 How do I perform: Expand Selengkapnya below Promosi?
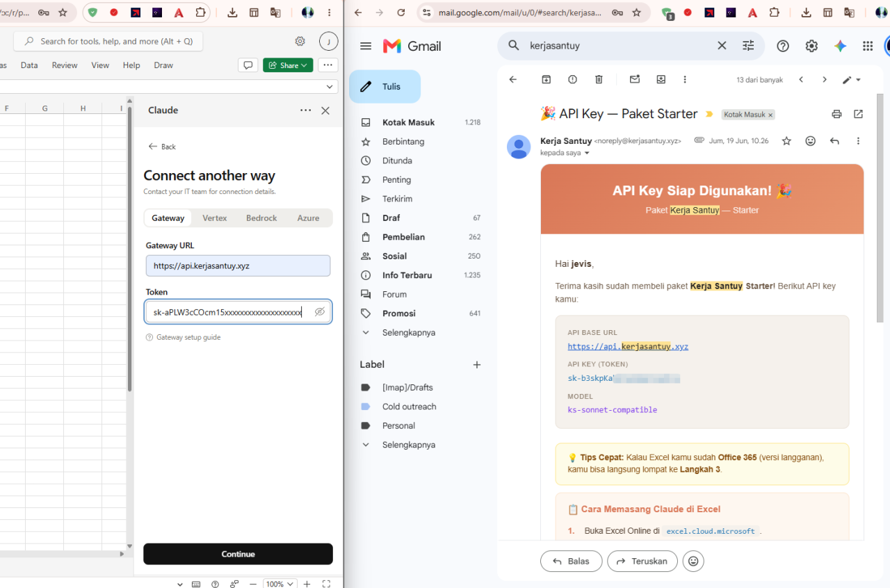point(409,333)
